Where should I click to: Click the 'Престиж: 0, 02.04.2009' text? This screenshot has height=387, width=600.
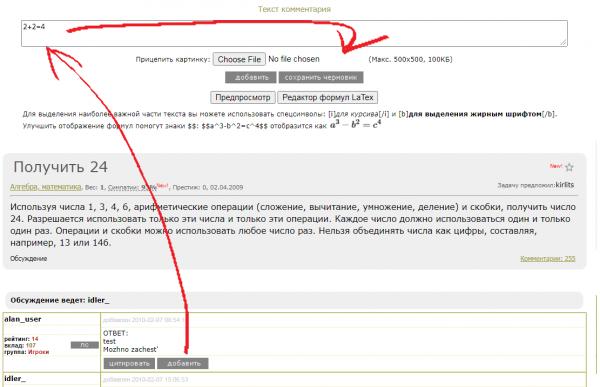click(208, 188)
